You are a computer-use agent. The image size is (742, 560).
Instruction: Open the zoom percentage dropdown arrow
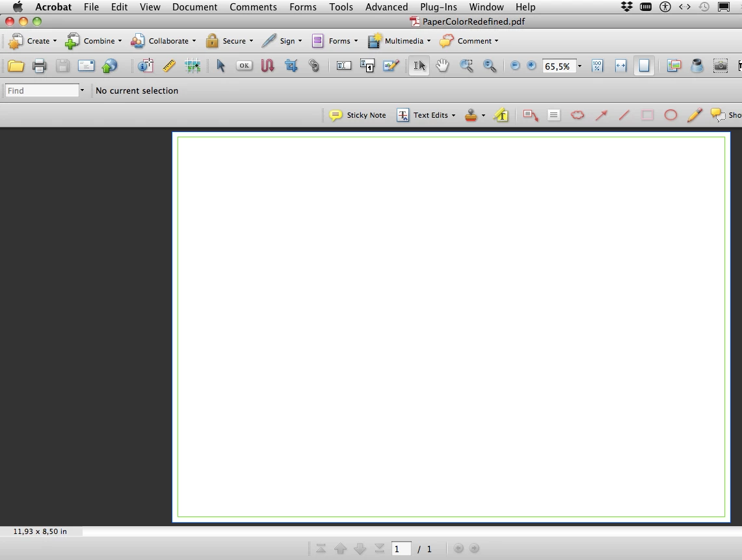pos(579,66)
